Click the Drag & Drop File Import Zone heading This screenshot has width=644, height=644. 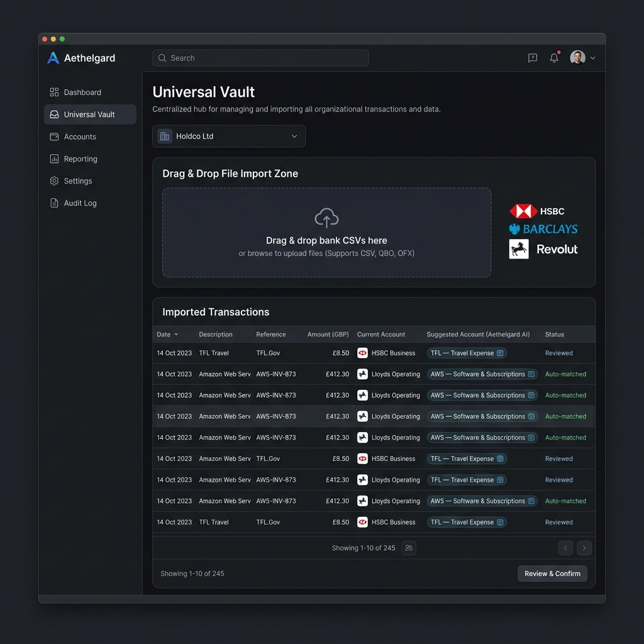click(230, 174)
